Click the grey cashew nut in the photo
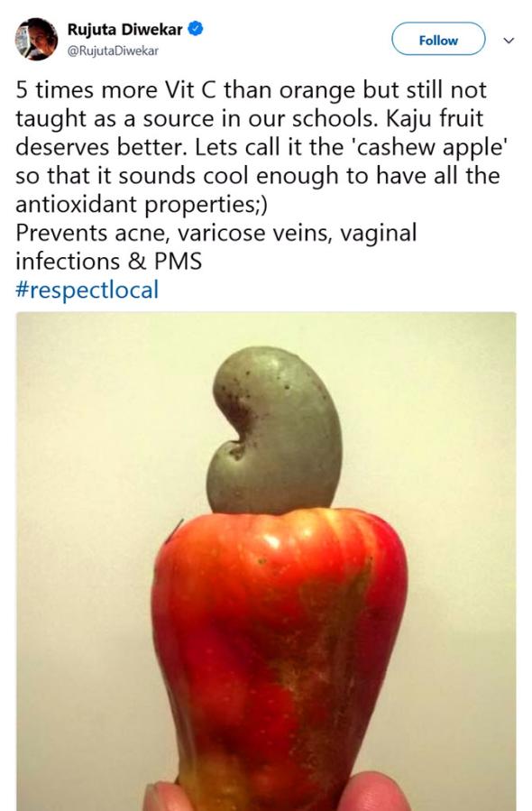The height and width of the screenshot is (811, 532). 274,431
